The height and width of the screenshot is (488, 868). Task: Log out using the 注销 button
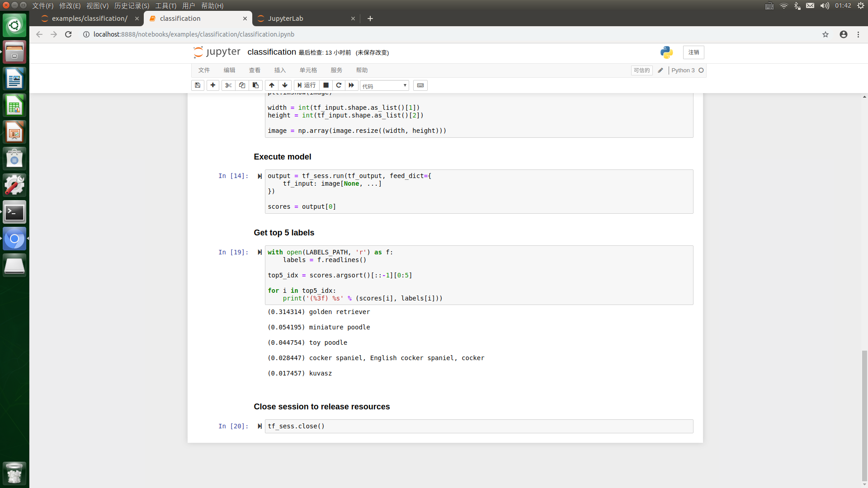pos(694,52)
